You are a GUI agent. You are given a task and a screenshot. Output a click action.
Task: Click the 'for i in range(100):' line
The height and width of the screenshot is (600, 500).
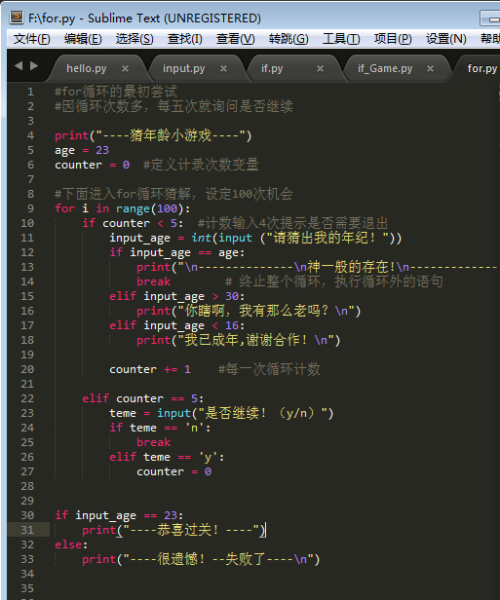[x=122, y=209]
